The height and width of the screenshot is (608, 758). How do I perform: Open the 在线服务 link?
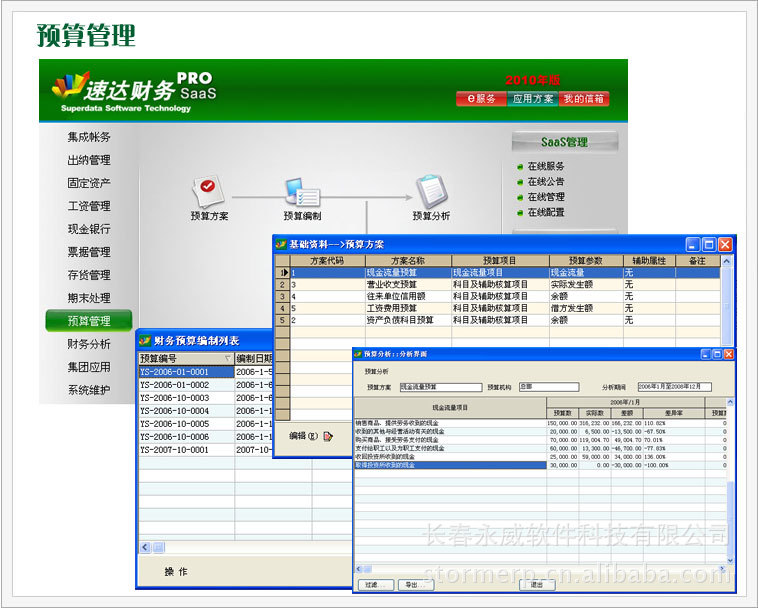pyautogui.click(x=546, y=166)
